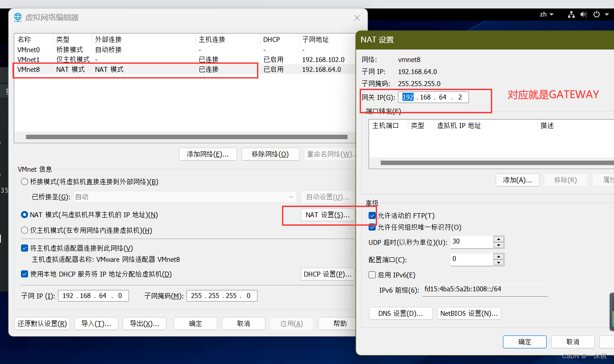Click the IPv6 前缀 field
Screen dimensions: 614x364
(x=485, y=290)
